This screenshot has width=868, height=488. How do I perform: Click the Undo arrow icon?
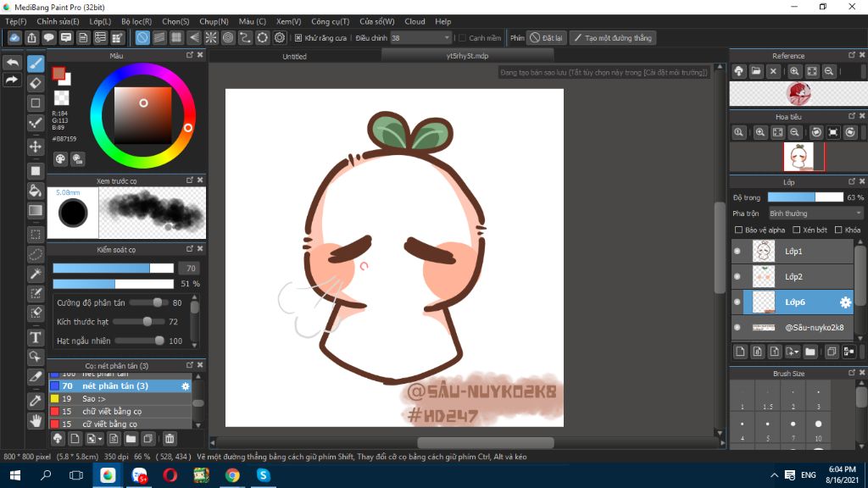pyautogui.click(x=12, y=63)
